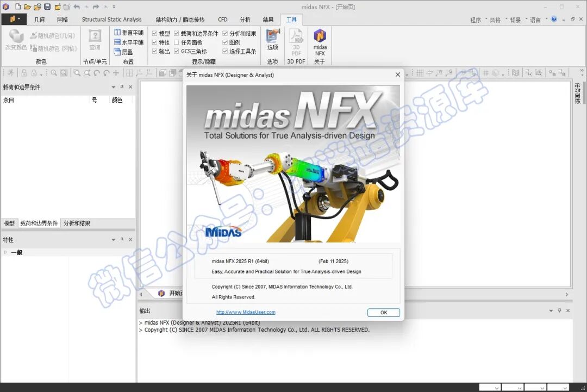Open the quick access toolbar customize arrow
The height and width of the screenshot is (392, 587).
(114, 7)
